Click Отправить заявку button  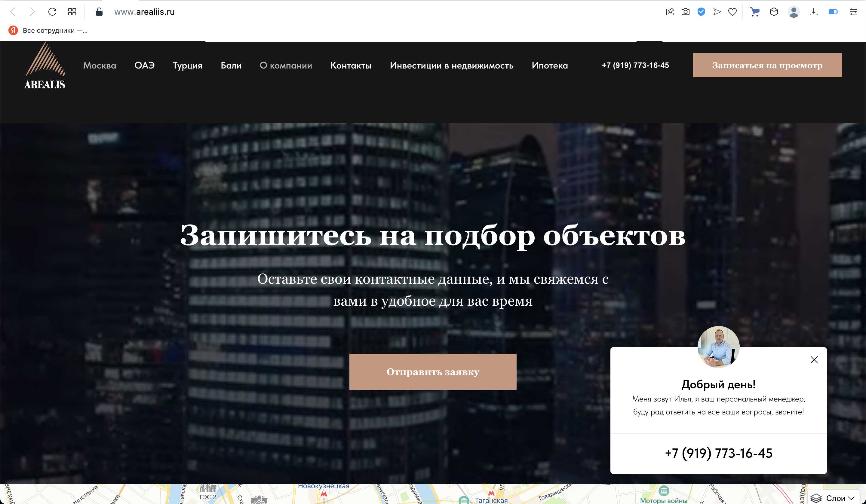point(433,372)
